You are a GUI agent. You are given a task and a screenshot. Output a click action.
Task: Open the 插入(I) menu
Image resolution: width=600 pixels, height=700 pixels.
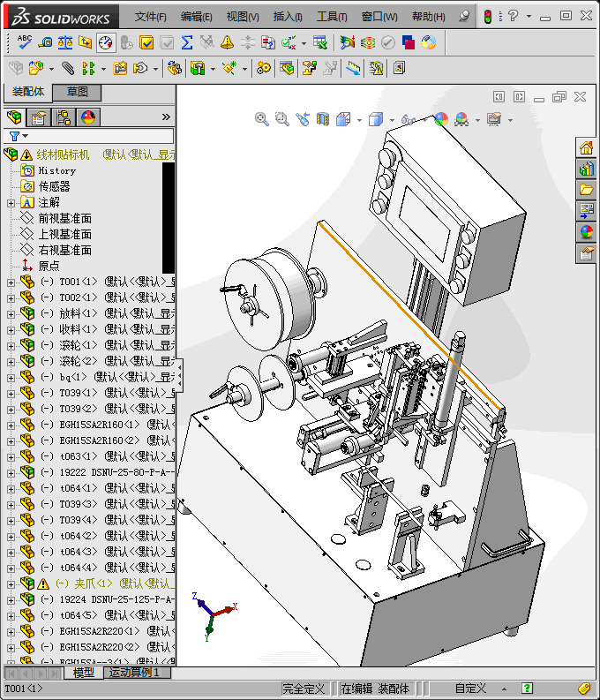point(288,17)
